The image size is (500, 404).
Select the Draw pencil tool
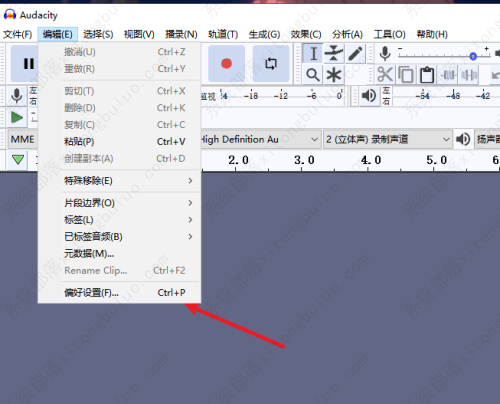pyautogui.click(x=355, y=53)
